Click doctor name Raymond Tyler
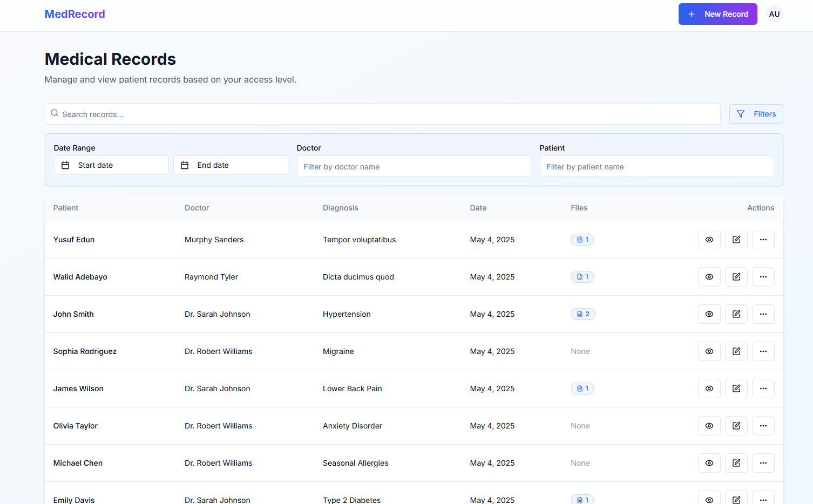The image size is (813, 504). (x=211, y=277)
